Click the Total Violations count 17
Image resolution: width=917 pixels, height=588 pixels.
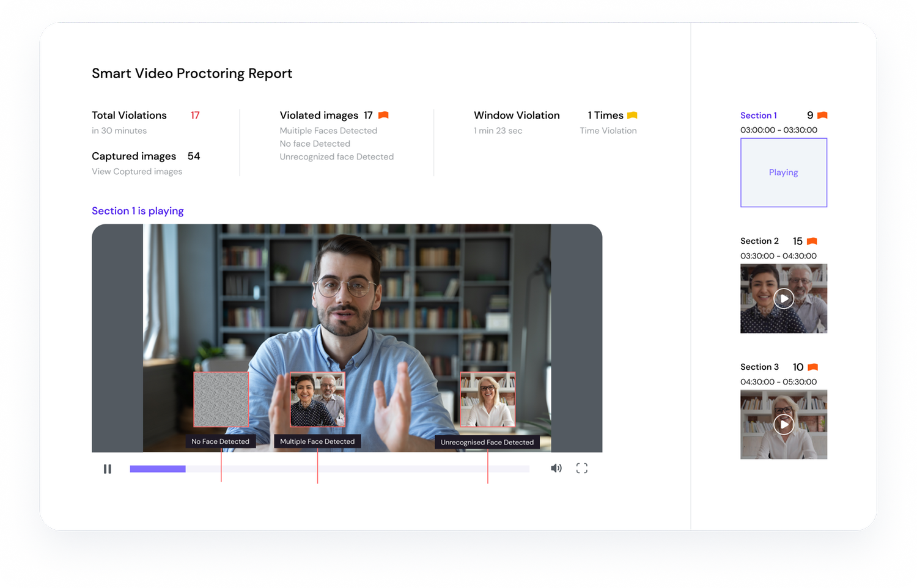pos(195,116)
